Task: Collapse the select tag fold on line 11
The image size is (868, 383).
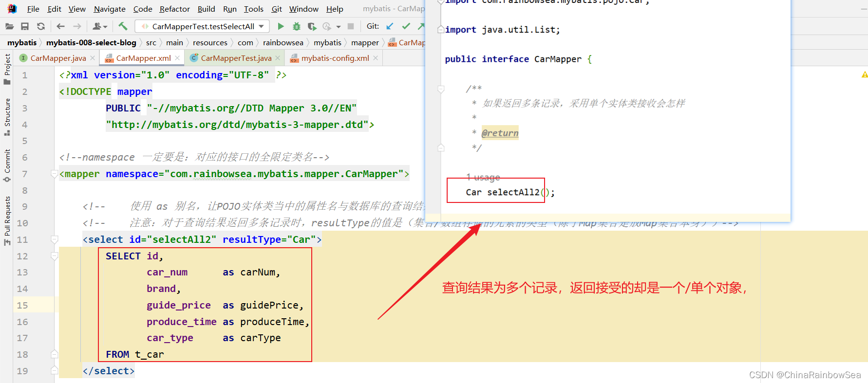Action: click(x=55, y=239)
